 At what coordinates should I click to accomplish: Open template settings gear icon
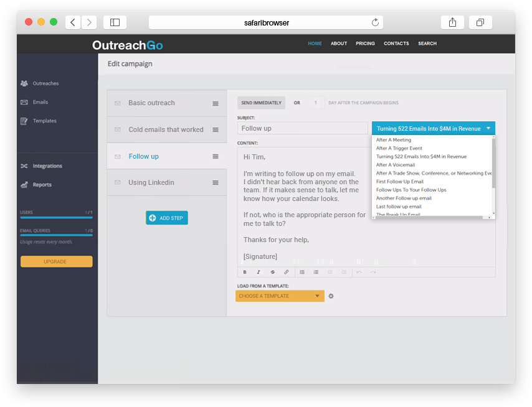pos(331,296)
